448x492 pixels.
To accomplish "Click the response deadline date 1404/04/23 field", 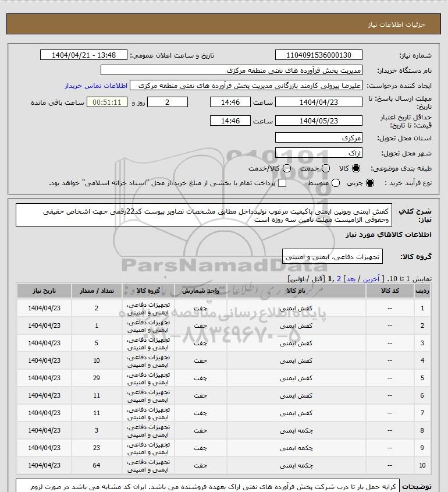I will coord(318,102).
